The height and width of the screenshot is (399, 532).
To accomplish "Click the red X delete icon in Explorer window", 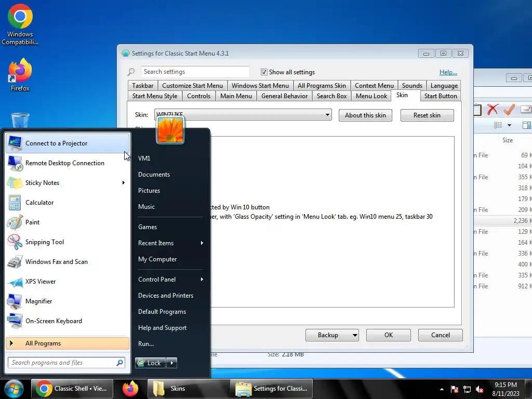I will 493,110.
